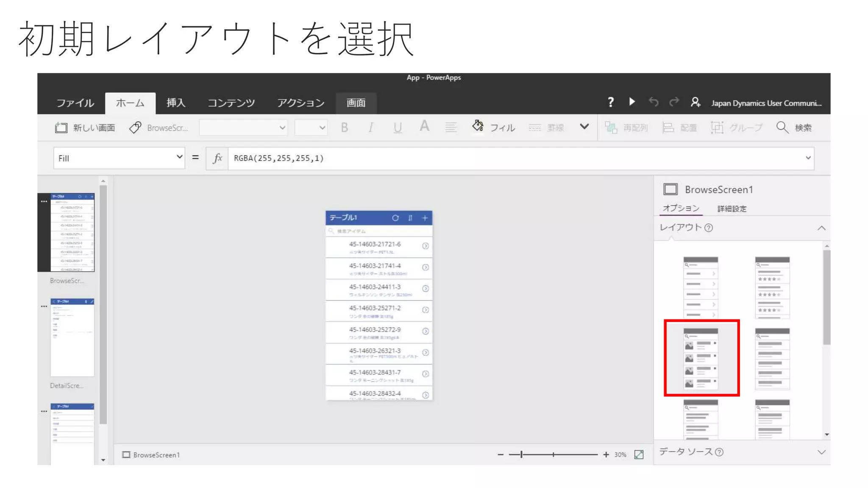Select list item 45-14603-25271-2
Screen dimensions: 868x488
click(x=379, y=311)
